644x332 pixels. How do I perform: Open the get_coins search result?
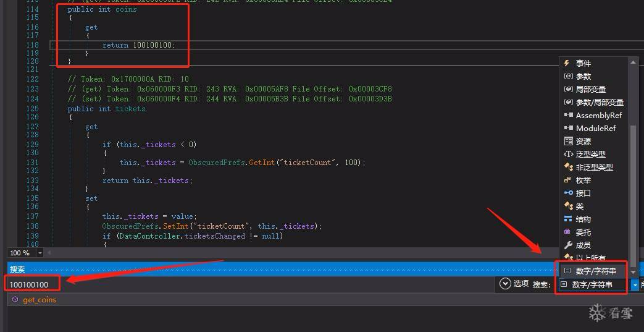pyautogui.click(x=40, y=300)
